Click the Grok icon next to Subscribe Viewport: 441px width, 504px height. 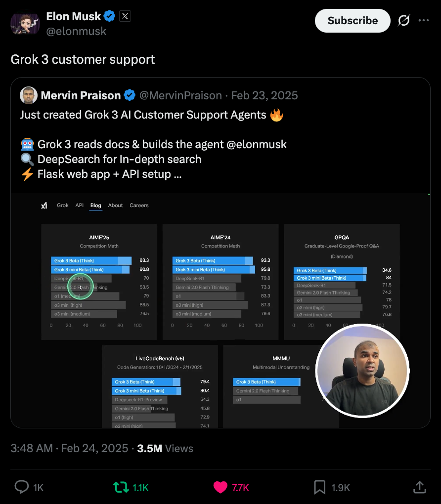click(x=403, y=21)
